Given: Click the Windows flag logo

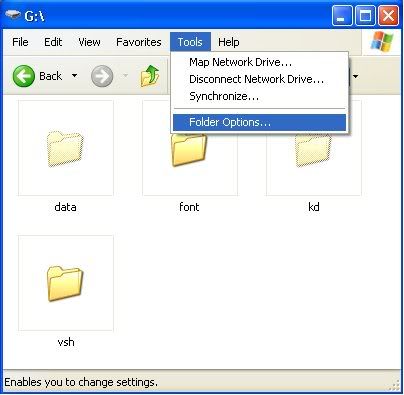Looking at the screenshot, I should [x=381, y=42].
